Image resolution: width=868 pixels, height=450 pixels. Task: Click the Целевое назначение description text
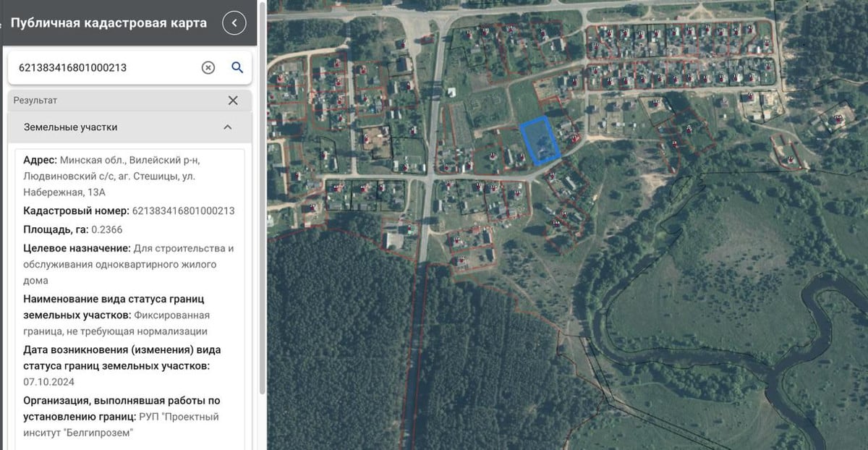[130, 264]
